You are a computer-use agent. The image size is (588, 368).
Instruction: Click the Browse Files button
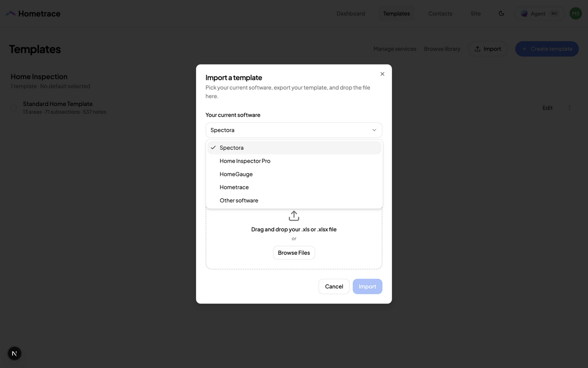tap(294, 253)
